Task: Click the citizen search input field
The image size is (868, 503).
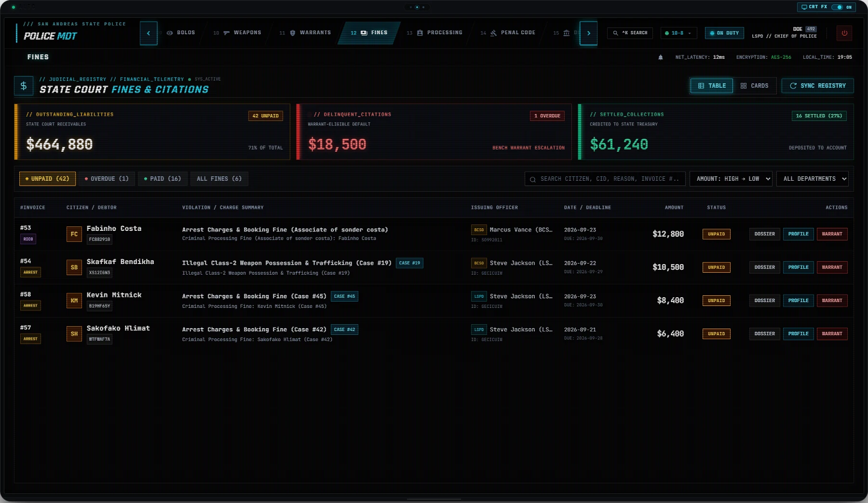Action: point(605,179)
